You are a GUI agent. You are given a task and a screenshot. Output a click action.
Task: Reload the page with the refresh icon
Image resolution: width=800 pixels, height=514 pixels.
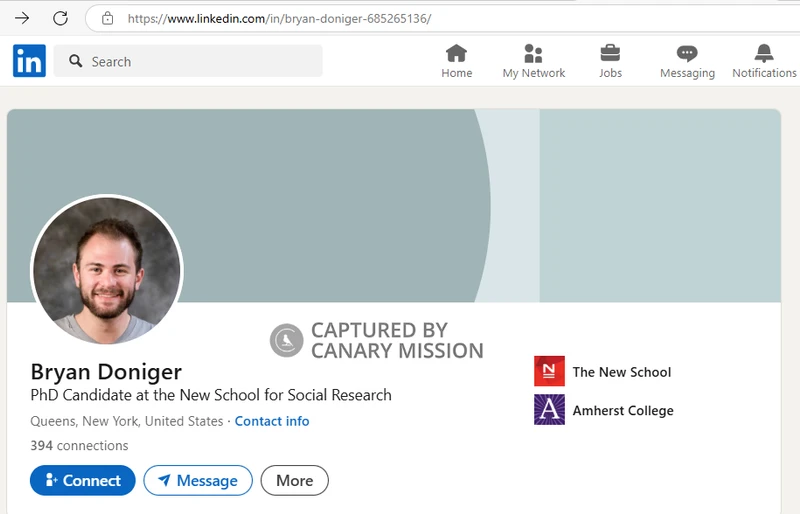pyautogui.click(x=60, y=18)
